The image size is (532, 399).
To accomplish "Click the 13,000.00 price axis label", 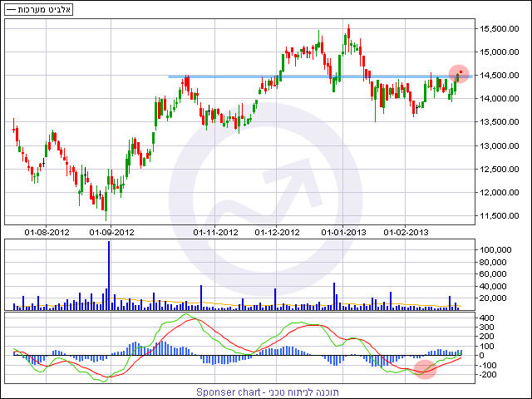I will [499, 146].
